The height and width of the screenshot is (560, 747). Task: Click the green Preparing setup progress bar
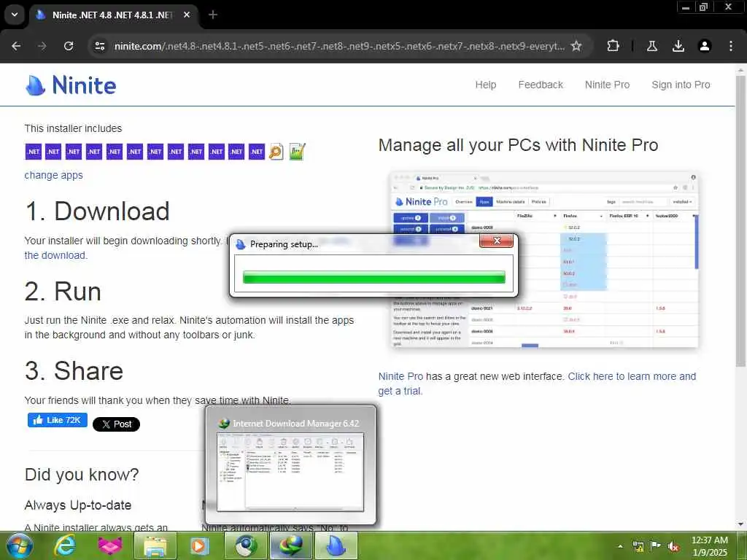[x=374, y=277]
